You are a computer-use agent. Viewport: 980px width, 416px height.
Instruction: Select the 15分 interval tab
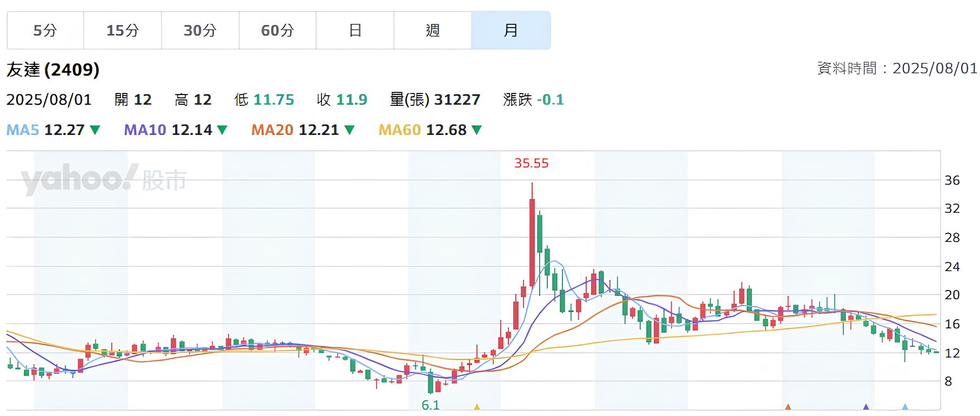[x=123, y=30]
